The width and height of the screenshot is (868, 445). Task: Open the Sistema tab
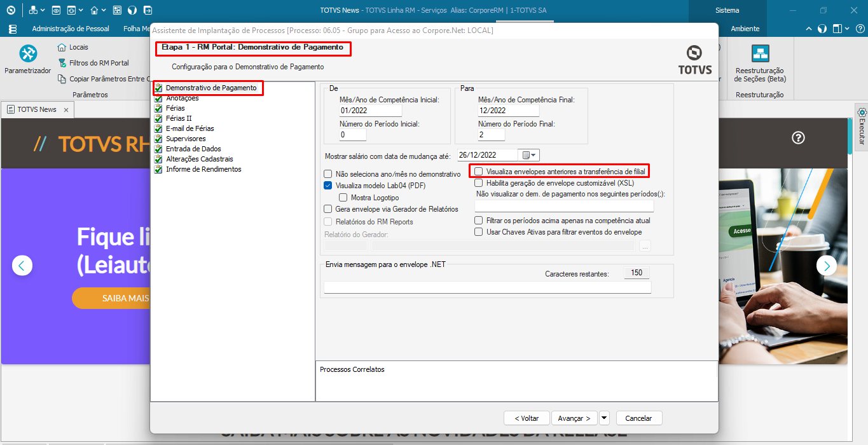coord(727,10)
